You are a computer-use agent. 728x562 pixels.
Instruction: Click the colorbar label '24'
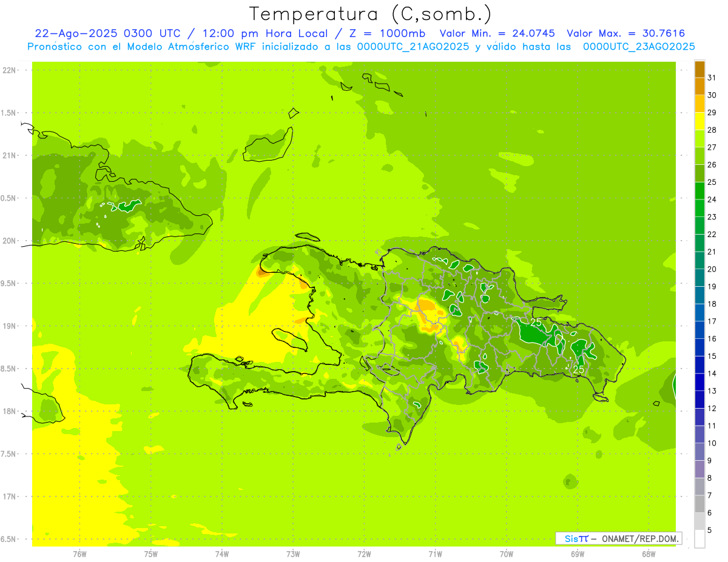point(712,199)
